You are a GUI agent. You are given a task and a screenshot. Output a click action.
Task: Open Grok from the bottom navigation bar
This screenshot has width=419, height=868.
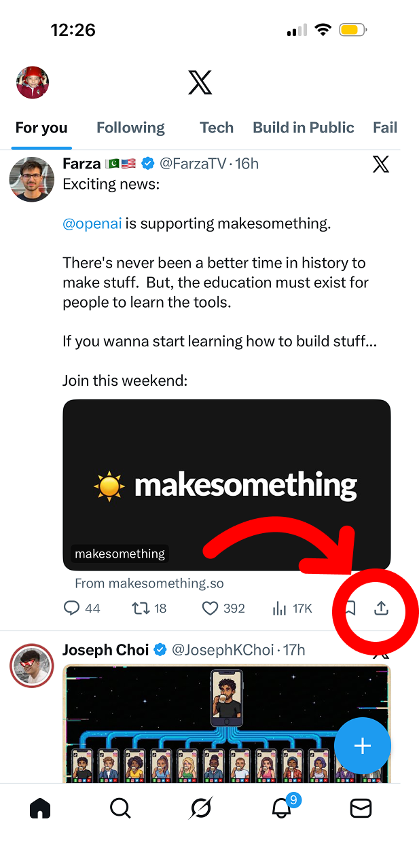coord(201,808)
